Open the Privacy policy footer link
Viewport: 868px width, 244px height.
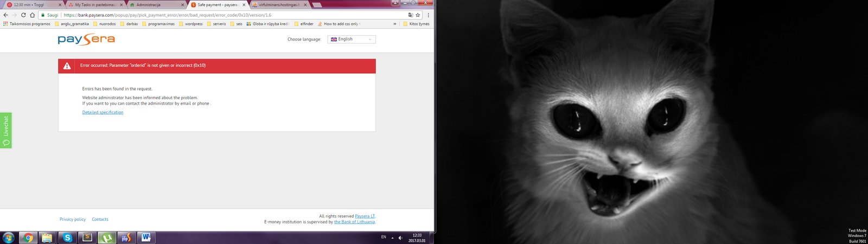click(x=73, y=220)
